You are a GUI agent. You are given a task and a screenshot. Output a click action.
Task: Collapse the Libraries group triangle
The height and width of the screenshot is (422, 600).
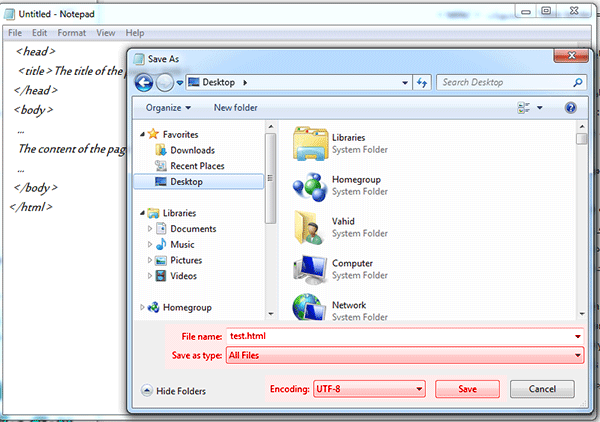click(x=142, y=213)
